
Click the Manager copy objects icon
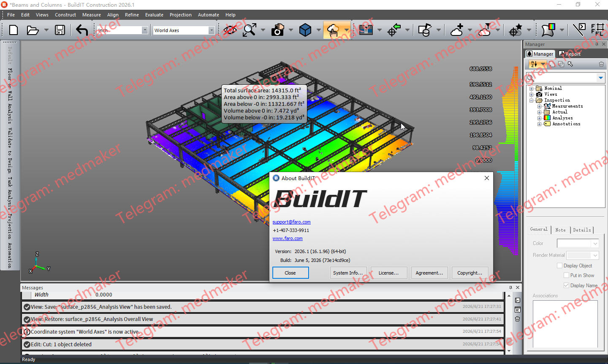552,64
